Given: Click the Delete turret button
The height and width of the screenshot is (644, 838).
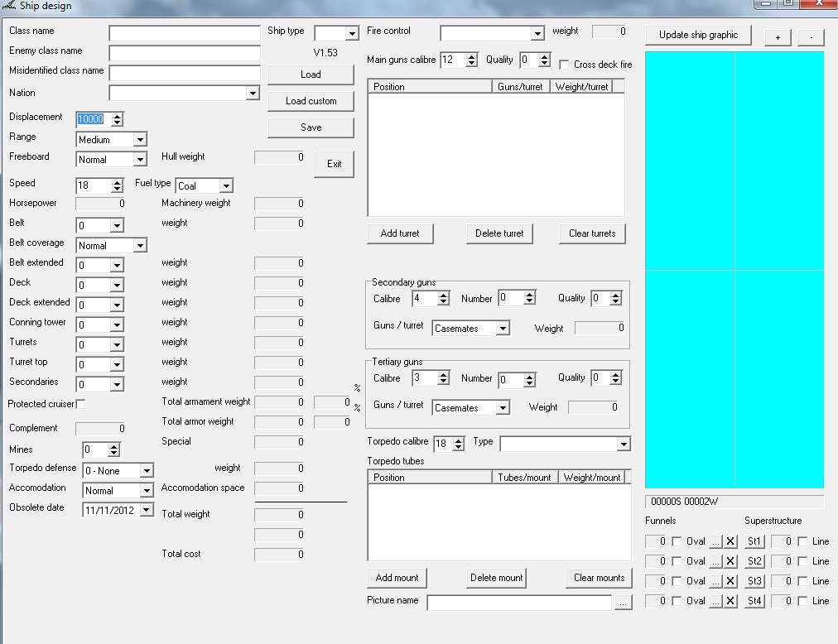Looking at the screenshot, I should click(x=499, y=233).
